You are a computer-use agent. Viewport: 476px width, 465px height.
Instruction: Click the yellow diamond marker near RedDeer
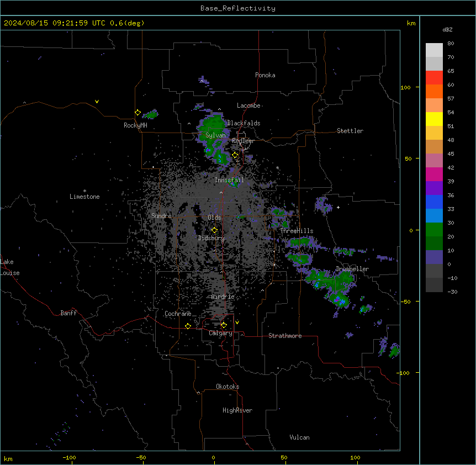[x=235, y=155]
